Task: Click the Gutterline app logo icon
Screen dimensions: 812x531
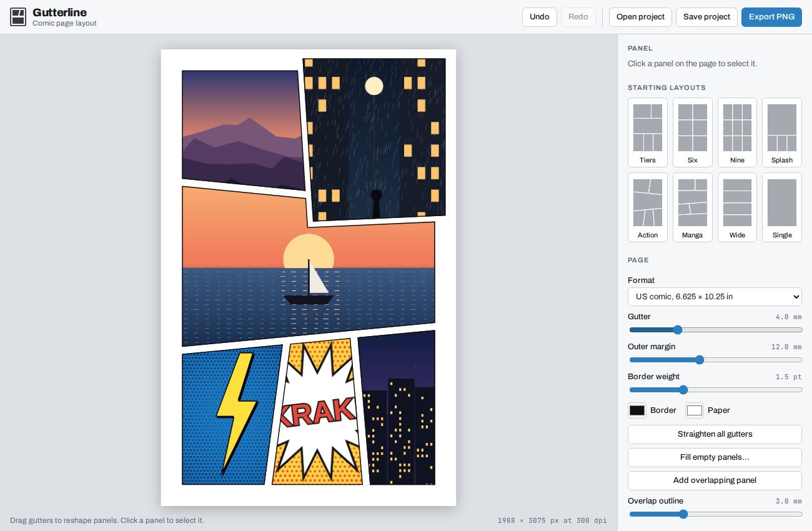Action: coord(18,17)
